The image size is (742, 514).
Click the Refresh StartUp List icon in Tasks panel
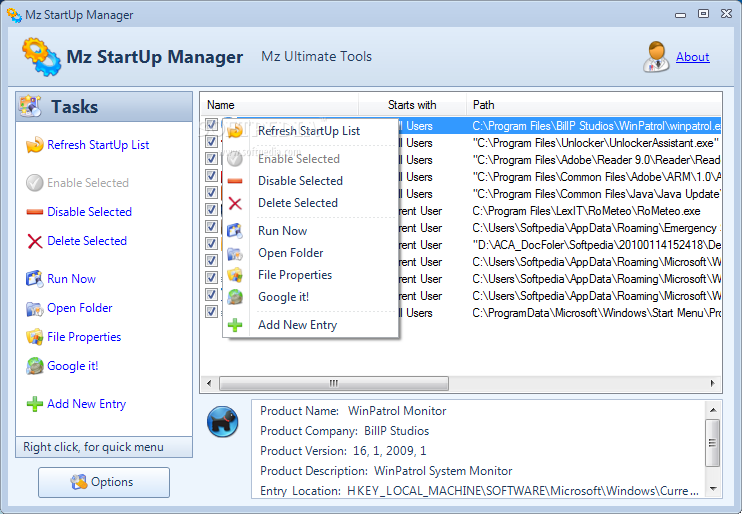pos(35,145)
